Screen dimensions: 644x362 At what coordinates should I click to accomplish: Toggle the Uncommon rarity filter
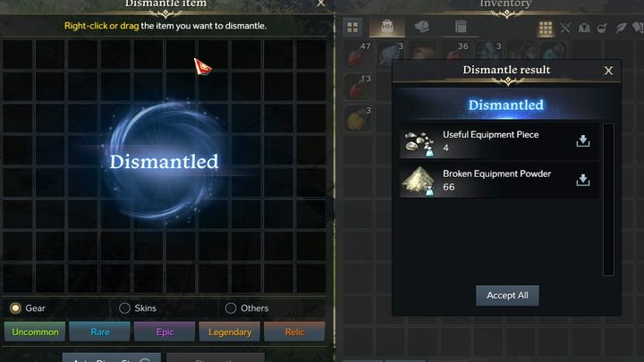pyautogui.click(x=35, y=332)
